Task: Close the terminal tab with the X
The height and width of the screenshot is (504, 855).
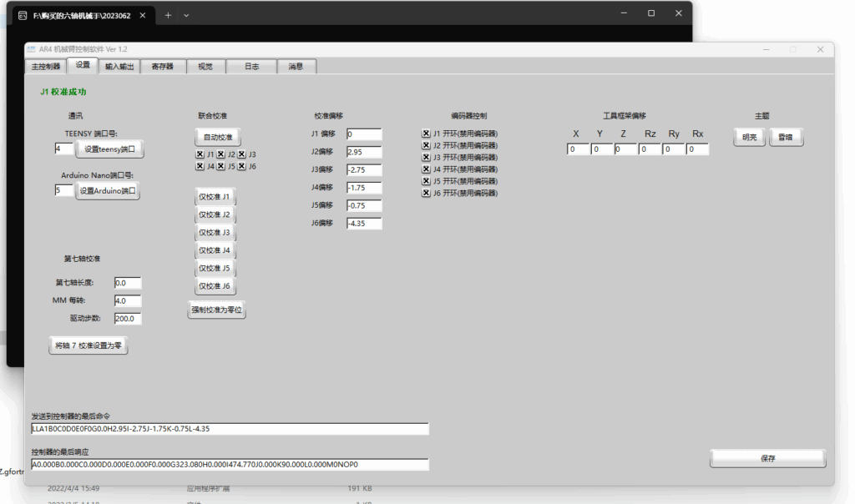Action: point(144,15)
